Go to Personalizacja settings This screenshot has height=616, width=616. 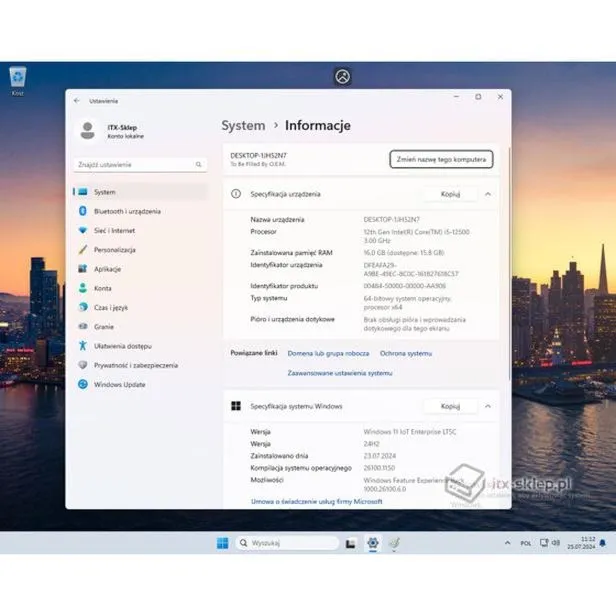[140, 250]
